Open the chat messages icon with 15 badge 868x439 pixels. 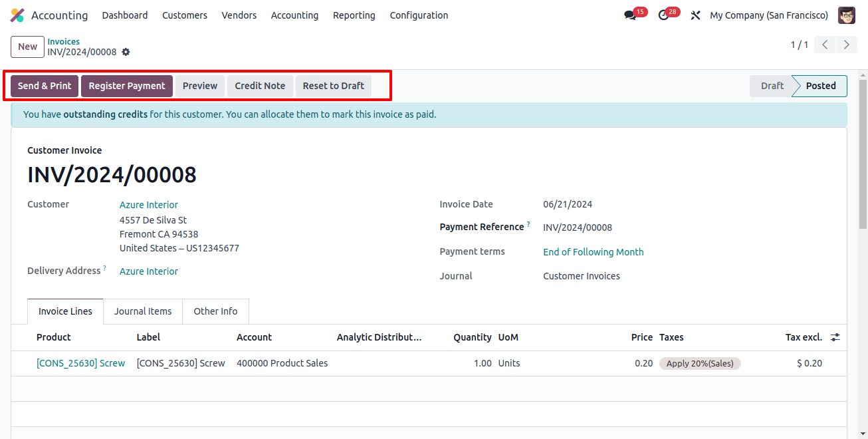(x=630, y=15)
